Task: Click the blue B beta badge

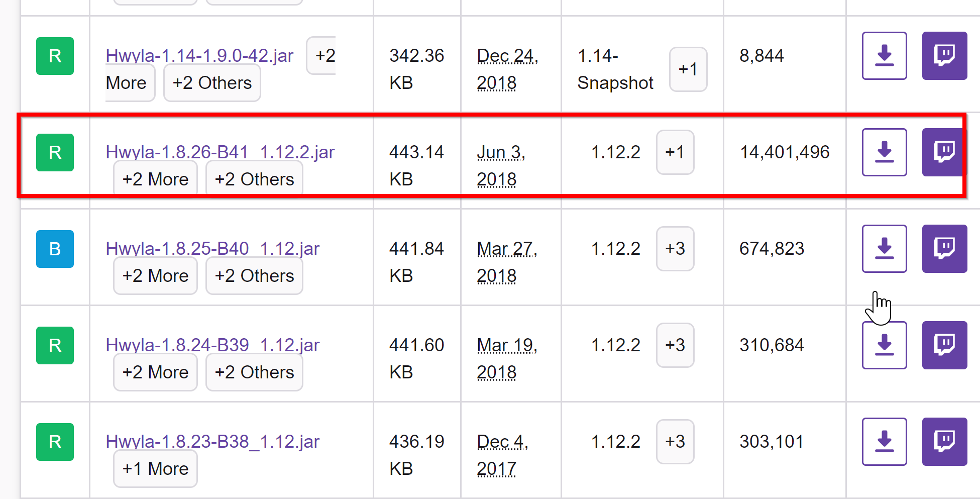Action: tap(55, 249)
